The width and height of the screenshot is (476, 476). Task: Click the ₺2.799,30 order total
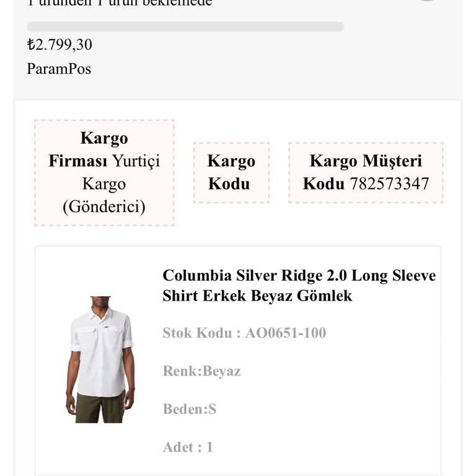(x=59, y=45)
